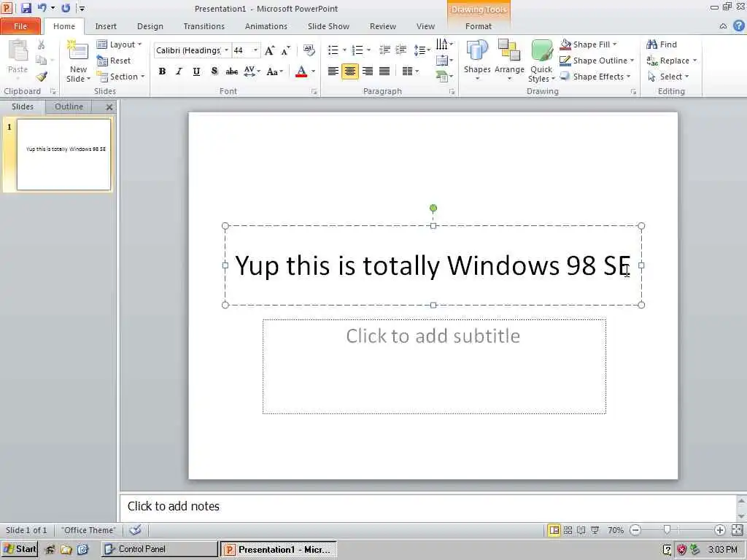Switch to Slide Sorter view
The height and width of the screenshot is (560, 747).
[x=568, y=530]
